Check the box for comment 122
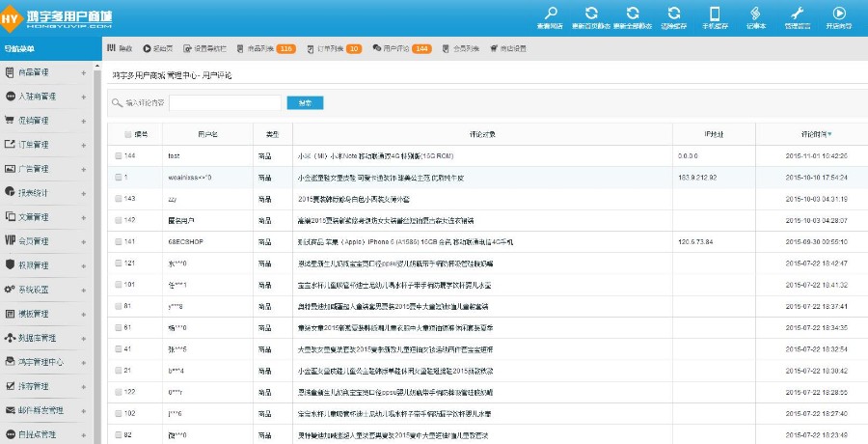The image size is (868, 444). pos(118,392)
